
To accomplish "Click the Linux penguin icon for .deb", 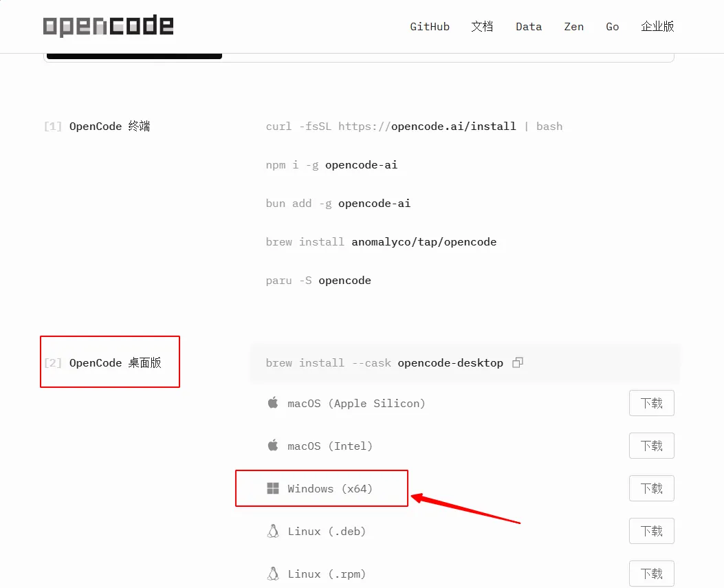I will click(x=273, y=531).
